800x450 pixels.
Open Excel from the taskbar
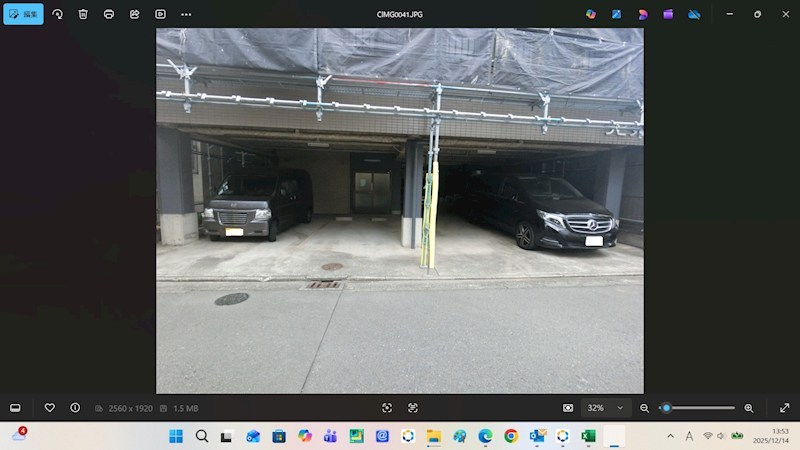(x=588, y=436)
